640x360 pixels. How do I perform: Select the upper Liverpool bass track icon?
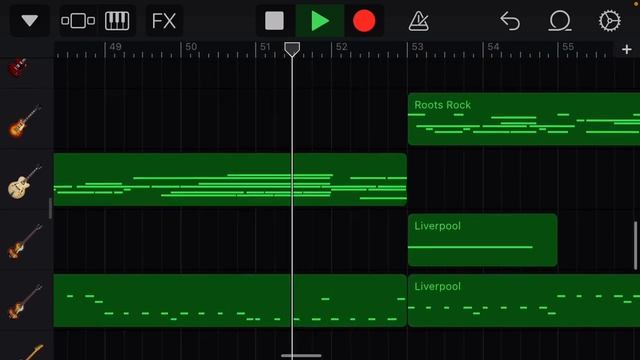click(24, 241)
